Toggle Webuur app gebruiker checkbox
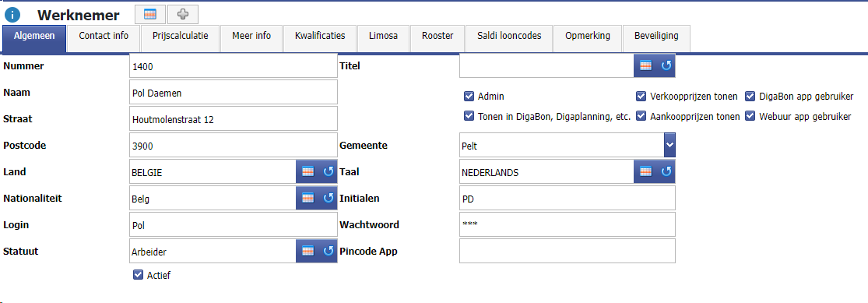This screenshot has height=303, width=868. [750, 116]
